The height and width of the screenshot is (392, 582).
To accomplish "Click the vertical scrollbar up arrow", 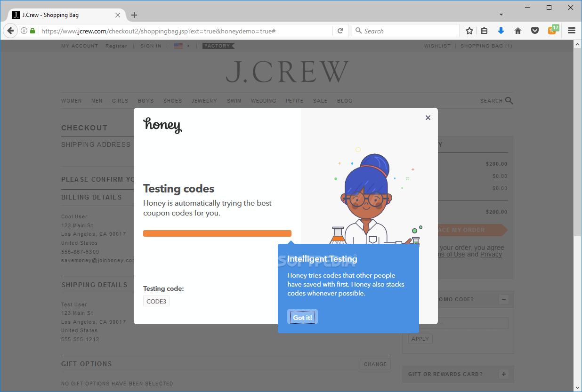I will click(577, 44).
